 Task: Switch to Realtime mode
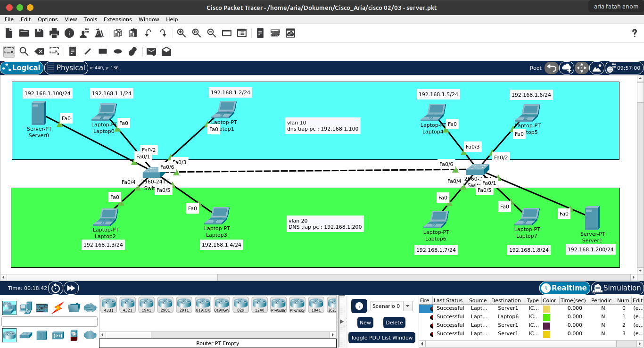point(565,288)
